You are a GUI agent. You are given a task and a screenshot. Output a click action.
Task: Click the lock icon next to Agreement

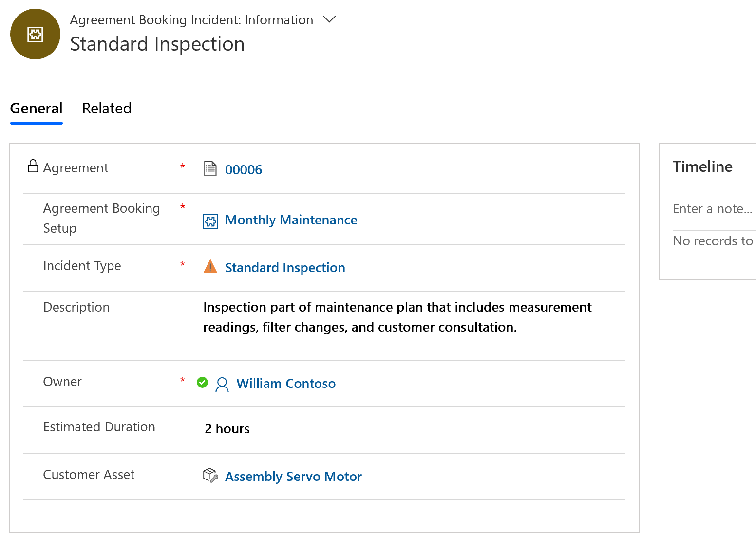pos(33,166)
